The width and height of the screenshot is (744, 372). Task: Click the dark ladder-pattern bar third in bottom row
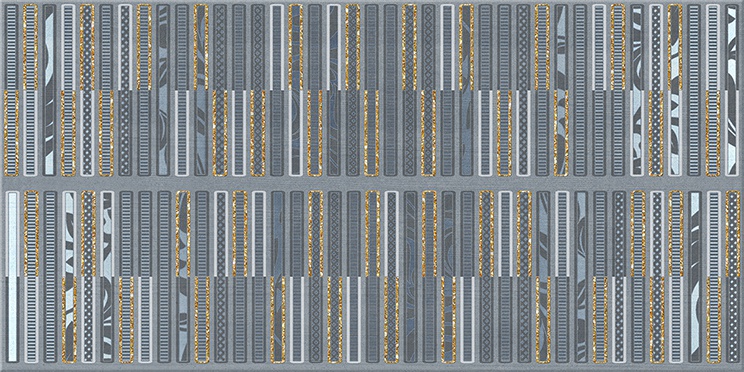(x=49, y=277)
